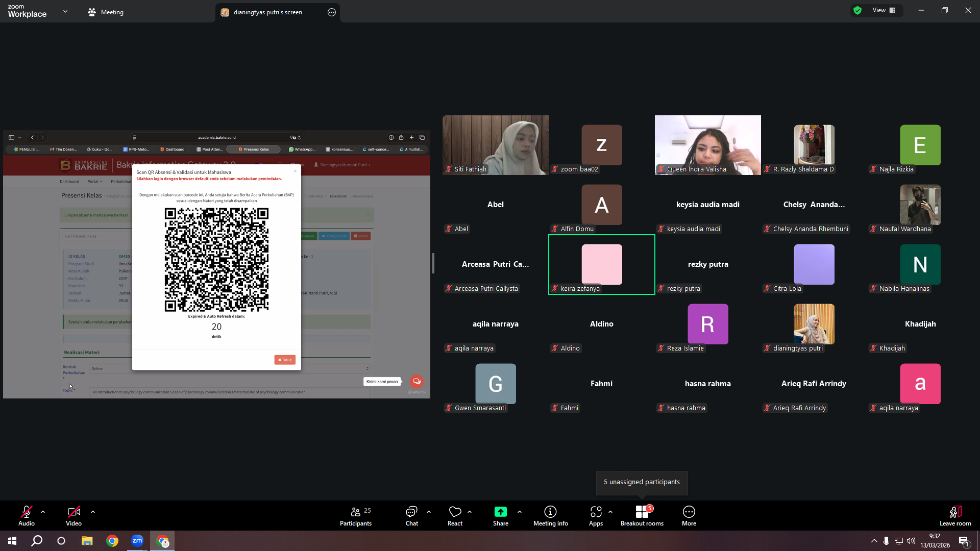980x551 pixels.
Task: Select Queen Indra Valisha's video tile
Action: [708, 145]
